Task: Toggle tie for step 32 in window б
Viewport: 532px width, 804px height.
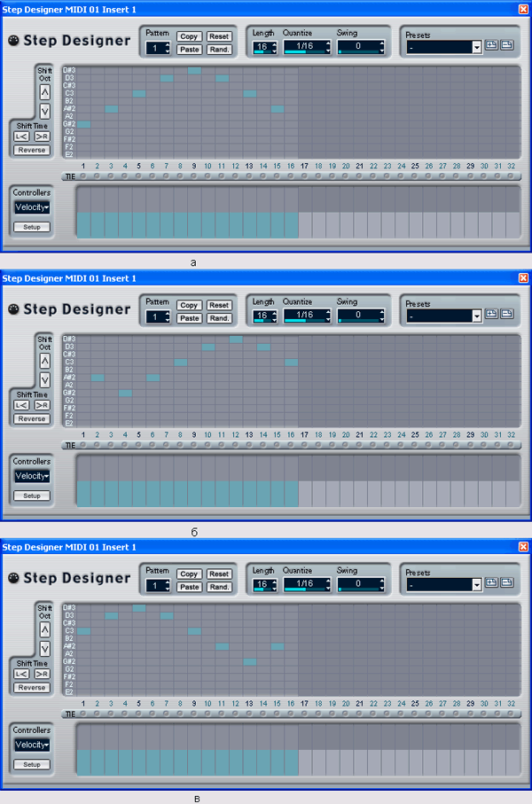Action: 511,445
